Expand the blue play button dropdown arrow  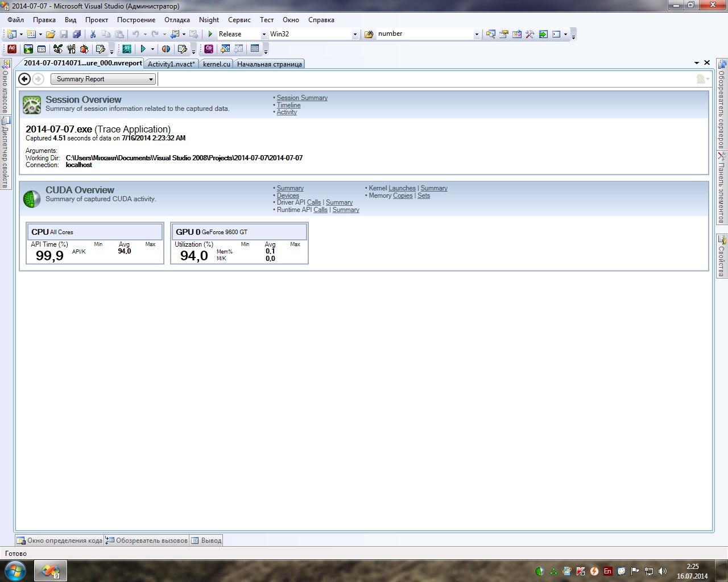[x=152, y=49]
